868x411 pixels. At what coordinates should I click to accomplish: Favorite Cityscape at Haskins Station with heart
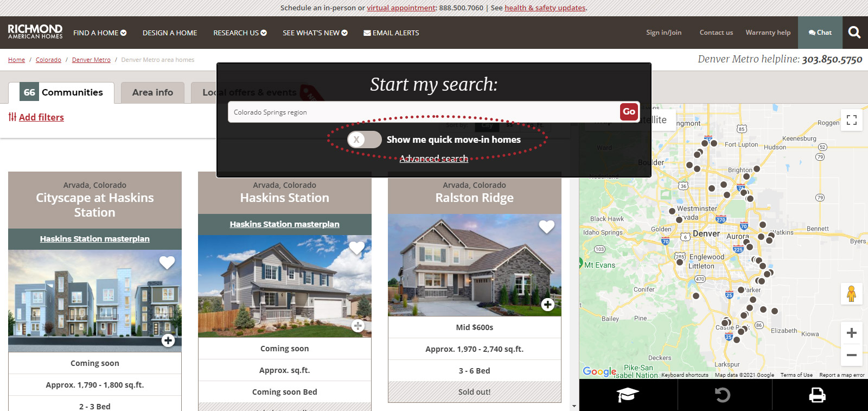[167, 262]
